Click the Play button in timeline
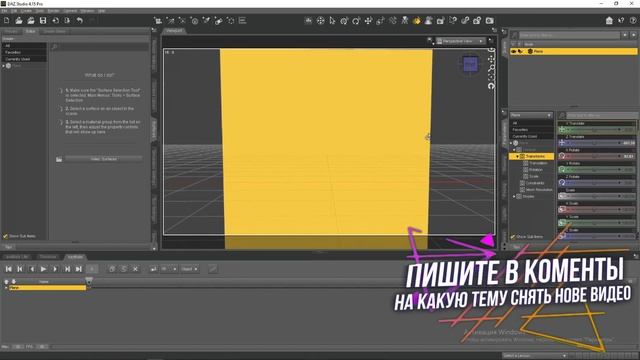 [x=43, y=269]
